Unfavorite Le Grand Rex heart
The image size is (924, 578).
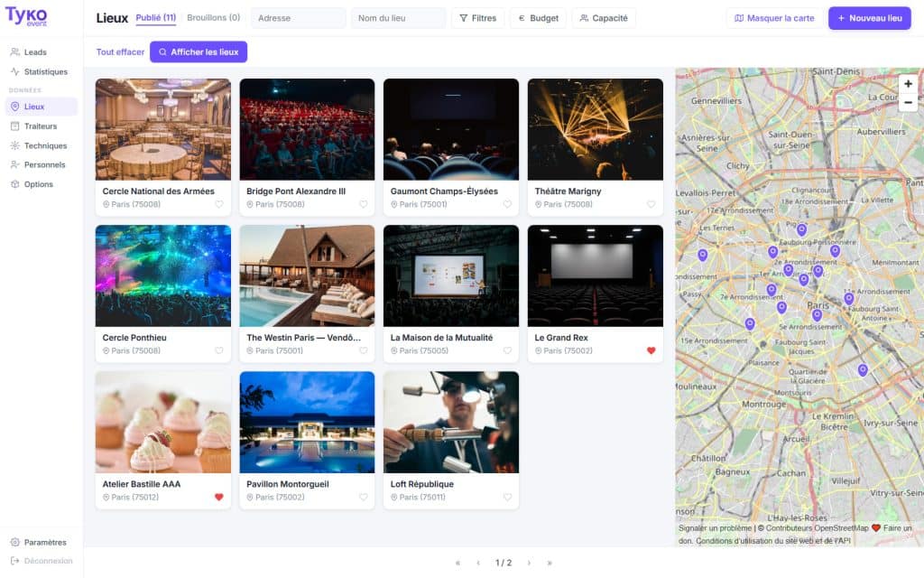point(651,350)
